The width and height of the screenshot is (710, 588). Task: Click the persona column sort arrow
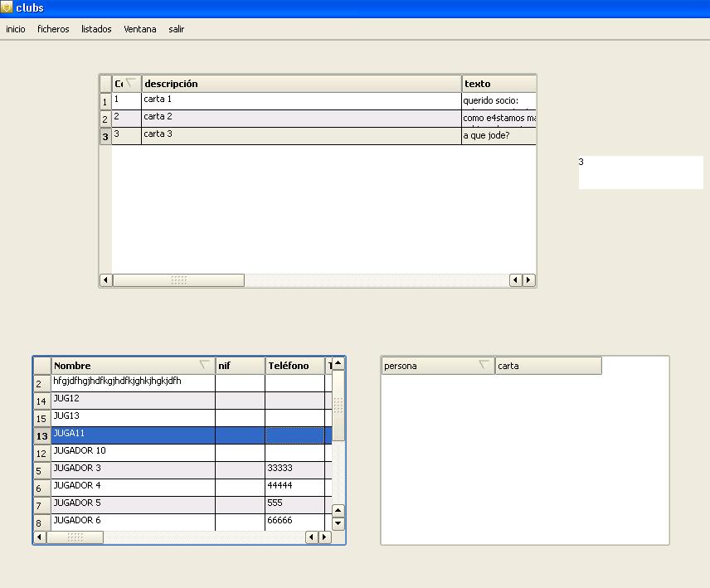click(484, 364)
